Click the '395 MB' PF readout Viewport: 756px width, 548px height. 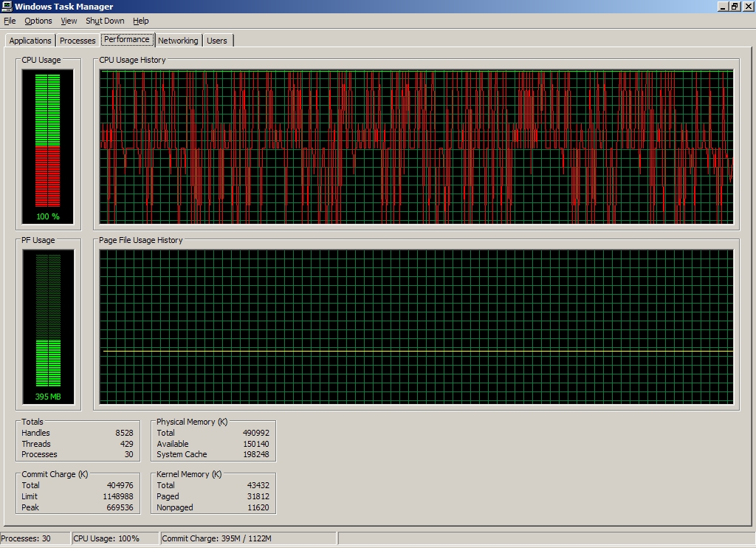(x=48, y=397)
